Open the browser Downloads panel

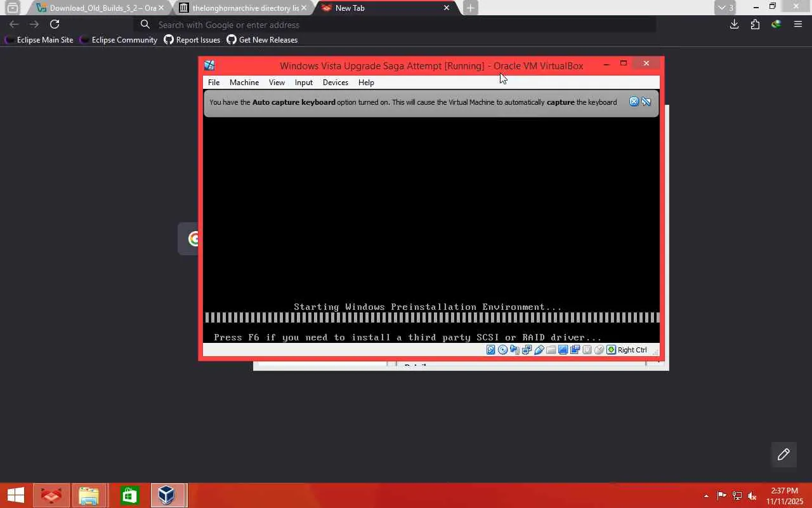click(735, 24)
